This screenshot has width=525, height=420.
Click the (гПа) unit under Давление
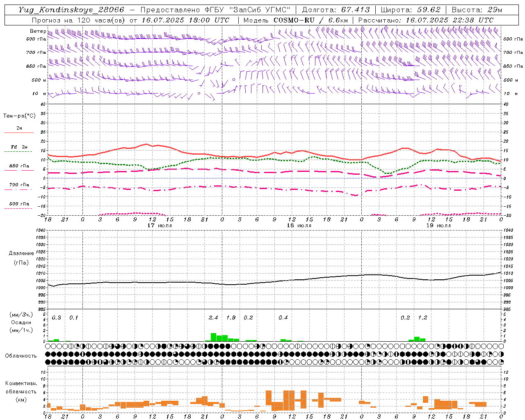tap(21, 262)
